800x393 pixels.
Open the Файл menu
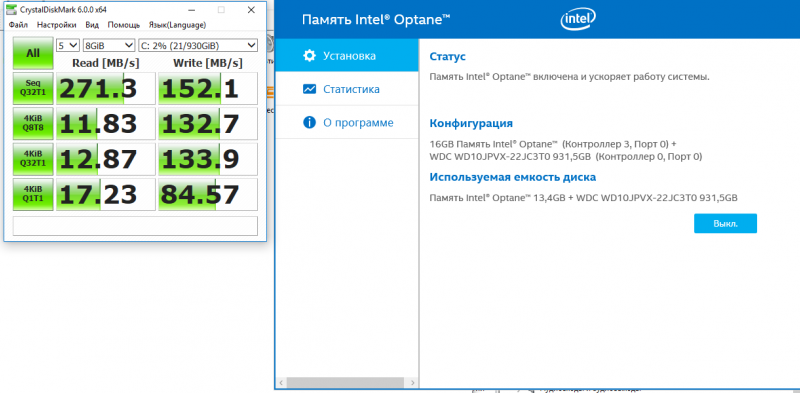pyautogui.click(x=18, y=24)
